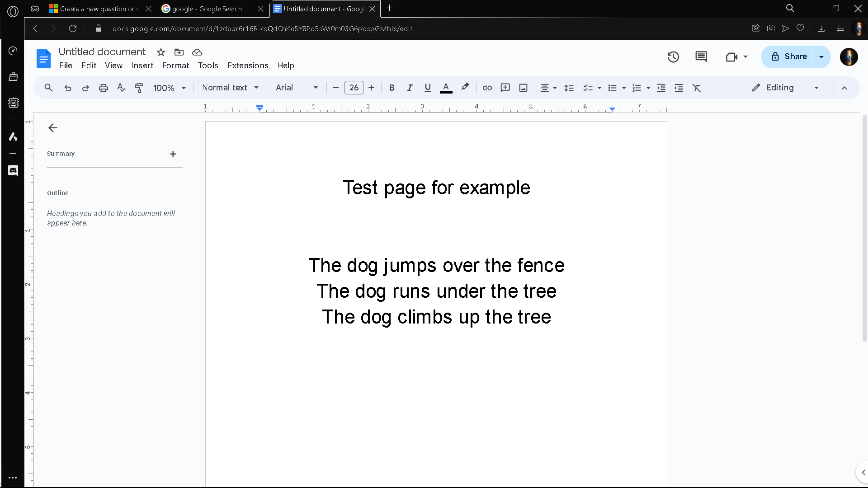Image resolution: width=868 pixels, height=488 pixels.
Task: Open the text color picker
Action: point(446,88)
